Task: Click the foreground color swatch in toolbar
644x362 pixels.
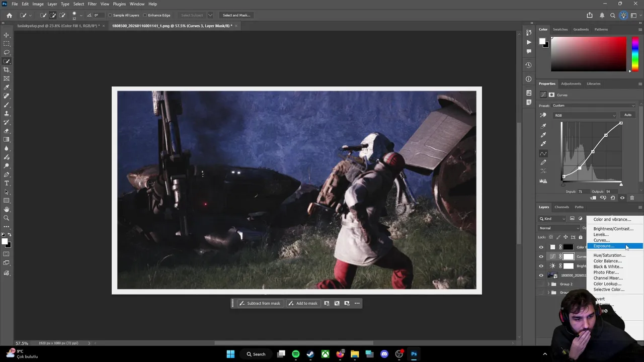Action: (x=5, y=242)
